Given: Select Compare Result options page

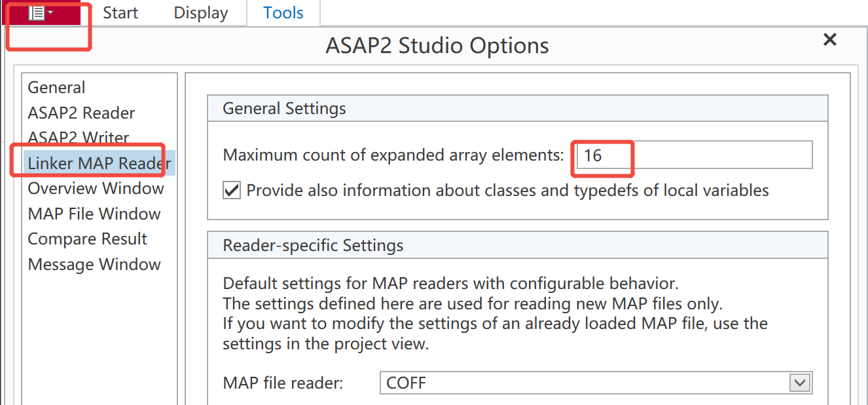Looking at the screenshot, I should pyautogui.click(x=87, y=239).
